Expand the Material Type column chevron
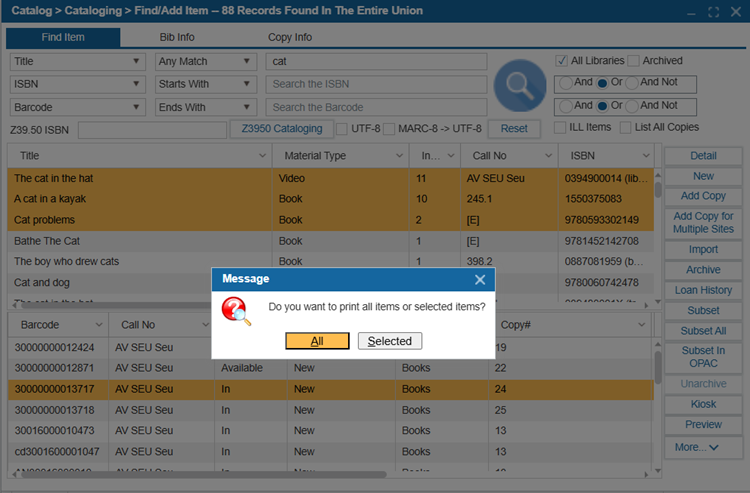This screenshot has width=750, height=493. click(399, 155)
